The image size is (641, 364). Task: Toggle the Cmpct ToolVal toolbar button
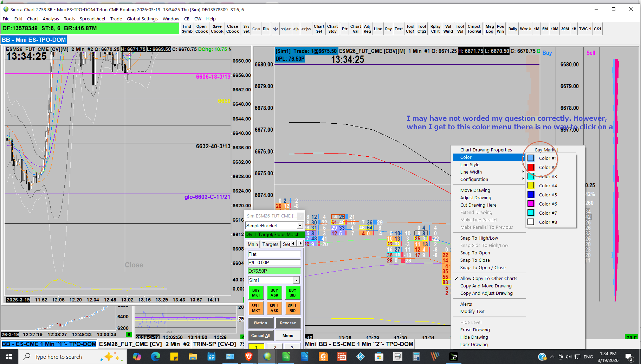click(x=474, y=29)
